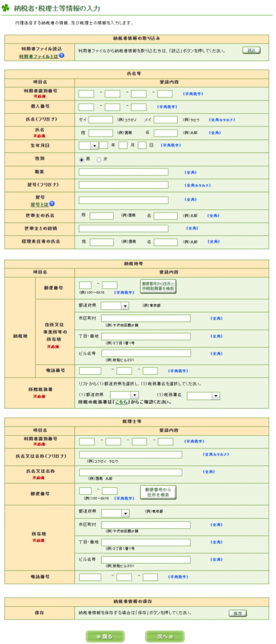Click the 保存 button
Image resolution: width=276 pixels, height=644 pixels.
(238, 614)
